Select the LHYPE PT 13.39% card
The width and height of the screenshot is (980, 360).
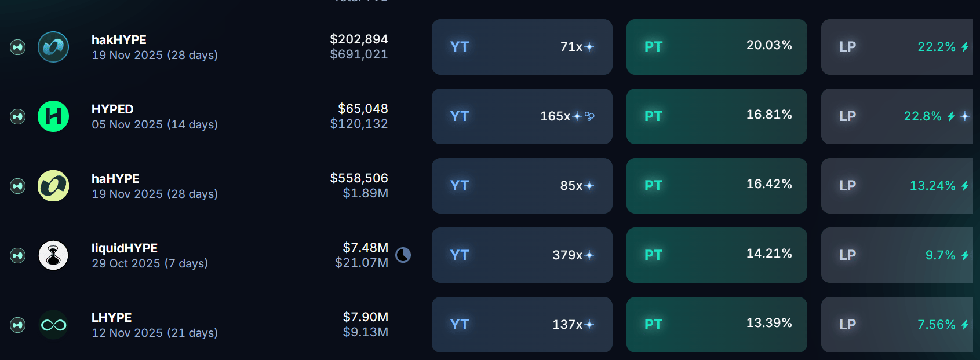click(716, 325)
